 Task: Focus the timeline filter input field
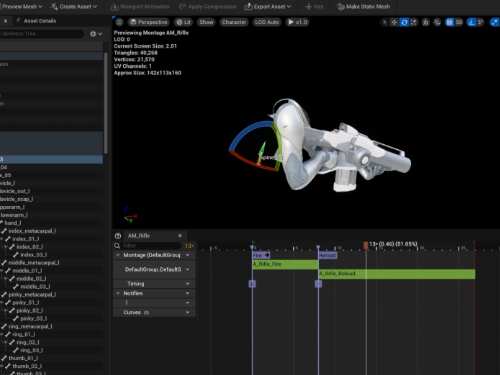[x=152, y=246]
